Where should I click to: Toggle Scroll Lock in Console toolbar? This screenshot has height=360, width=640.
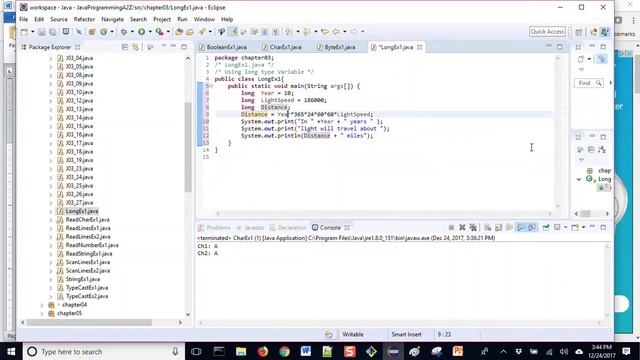[498, 227]
